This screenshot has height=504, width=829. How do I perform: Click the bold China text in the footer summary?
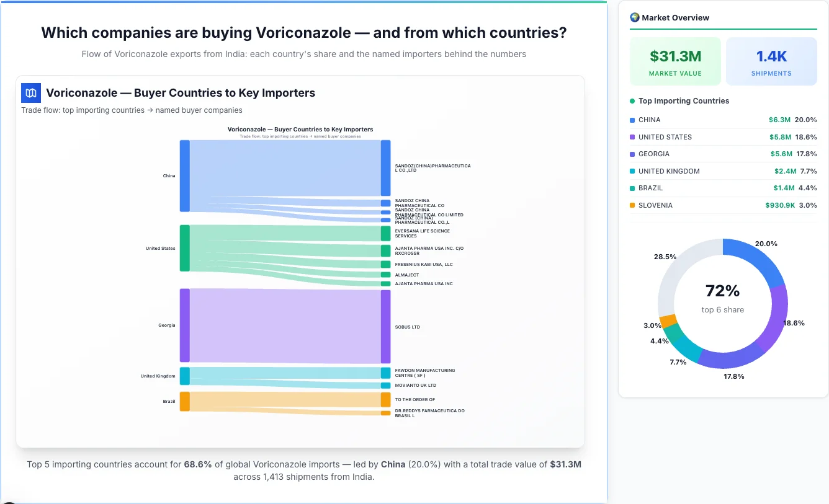(393, 464)
